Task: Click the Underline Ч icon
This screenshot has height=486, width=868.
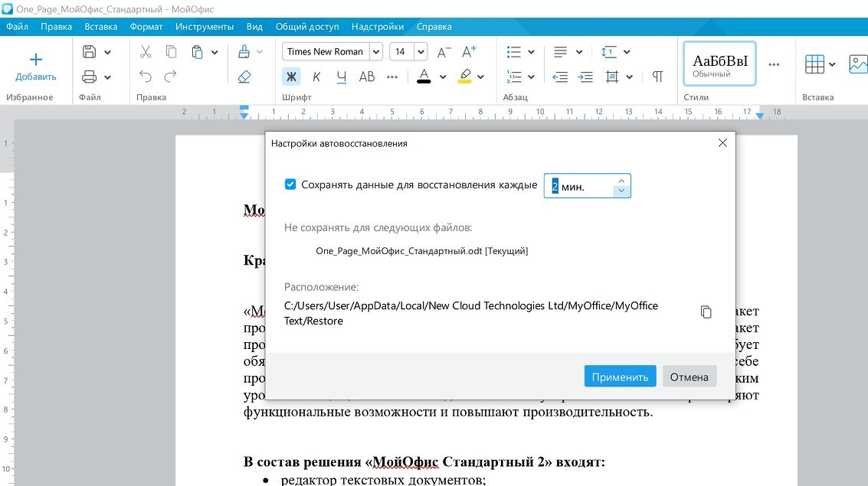Action: coord(342,77)
